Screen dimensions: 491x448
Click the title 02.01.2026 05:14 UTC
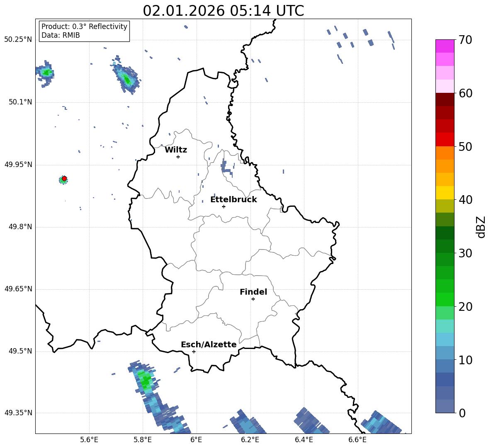[x=223, y=11]
